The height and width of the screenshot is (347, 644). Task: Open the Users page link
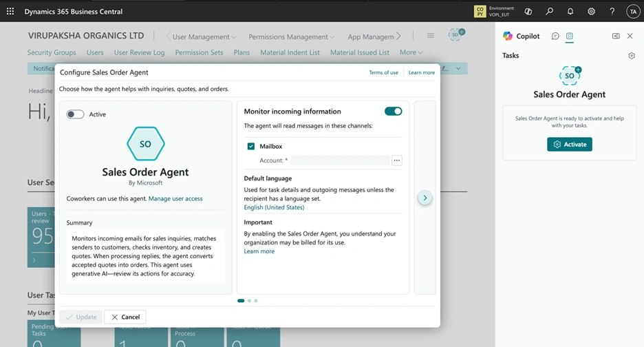tap(95, 52)
